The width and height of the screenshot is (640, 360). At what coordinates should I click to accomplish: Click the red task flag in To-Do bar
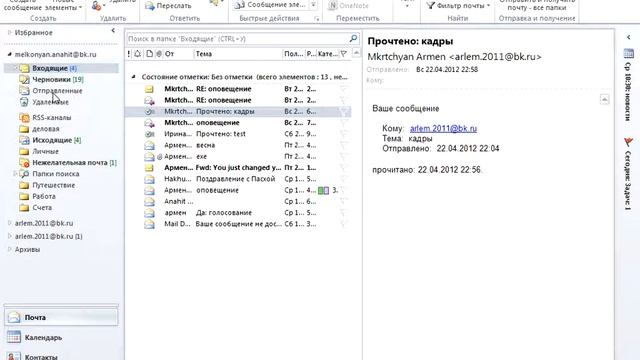[x=628, y=142]
